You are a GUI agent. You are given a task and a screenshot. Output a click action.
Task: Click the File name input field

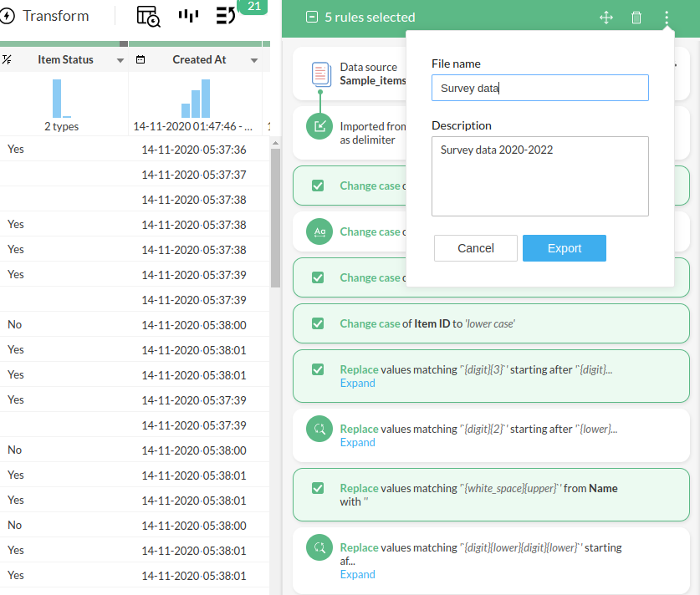click(539, 88)
